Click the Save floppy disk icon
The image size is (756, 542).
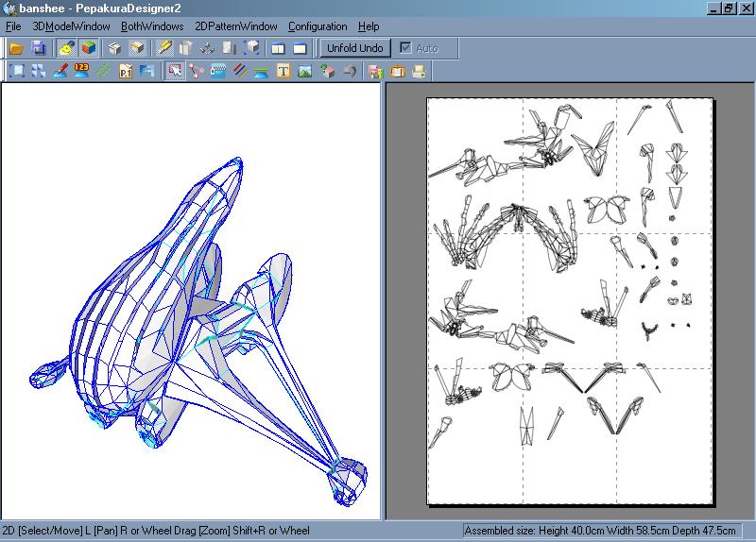tap(39, 48)
